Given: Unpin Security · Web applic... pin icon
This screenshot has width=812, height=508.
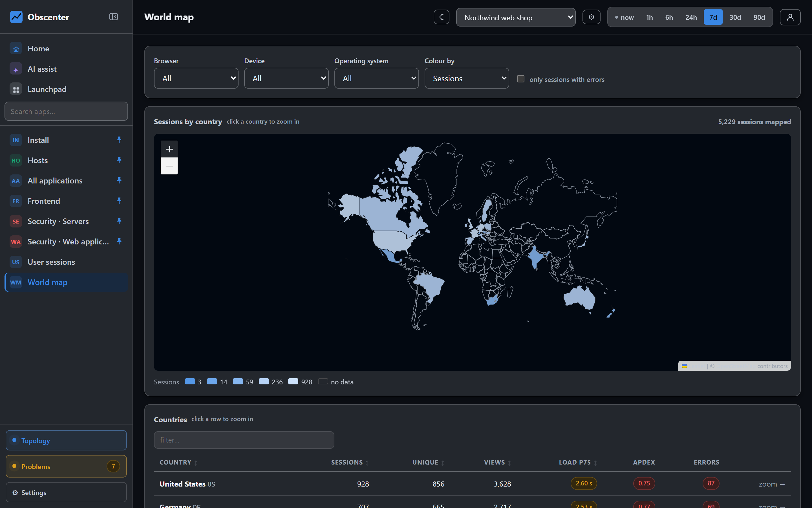Looking at the screenshot, I should tap(119, 241).
